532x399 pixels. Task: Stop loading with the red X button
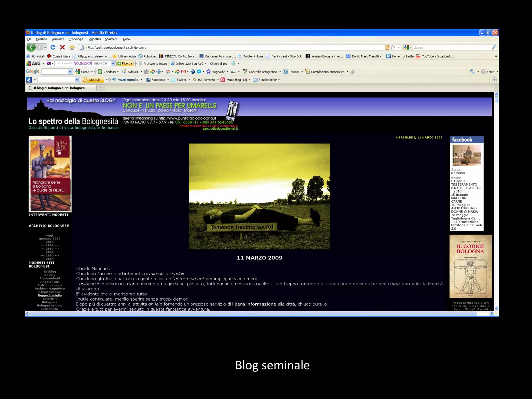(62, 47)
